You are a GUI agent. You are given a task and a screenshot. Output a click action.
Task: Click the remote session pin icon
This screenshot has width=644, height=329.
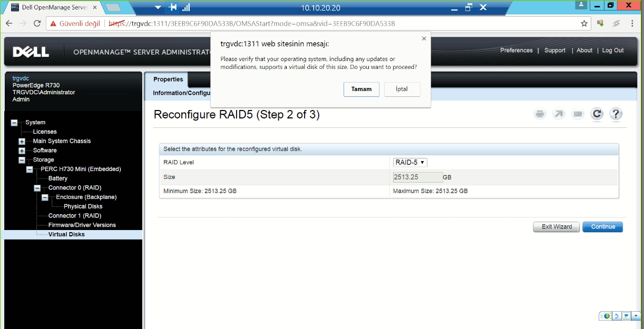pos(172,8)
